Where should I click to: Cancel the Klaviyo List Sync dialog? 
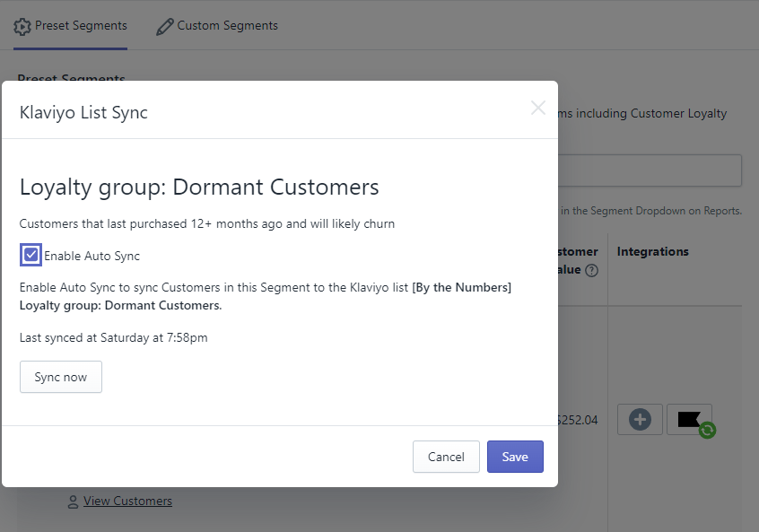[x=446, y=457]
